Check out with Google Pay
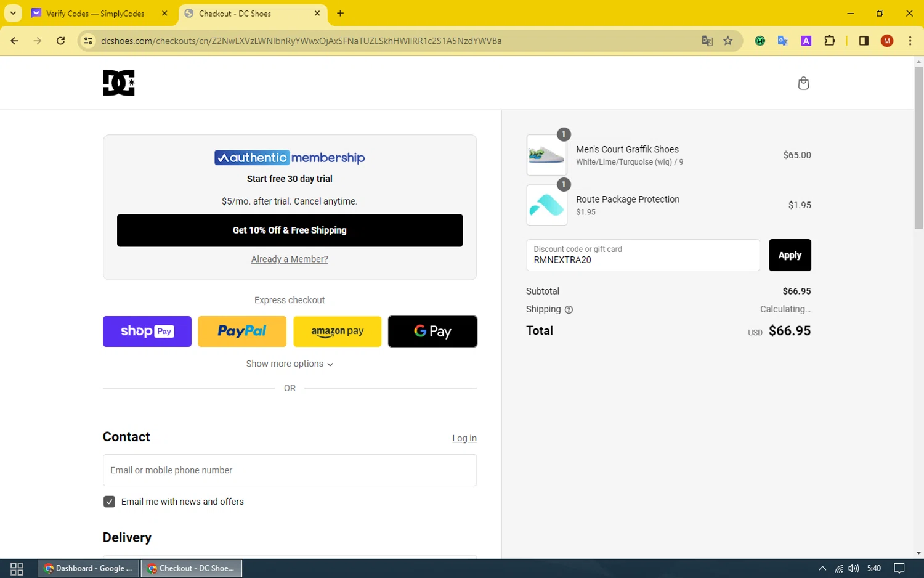 tap(432, 332)
